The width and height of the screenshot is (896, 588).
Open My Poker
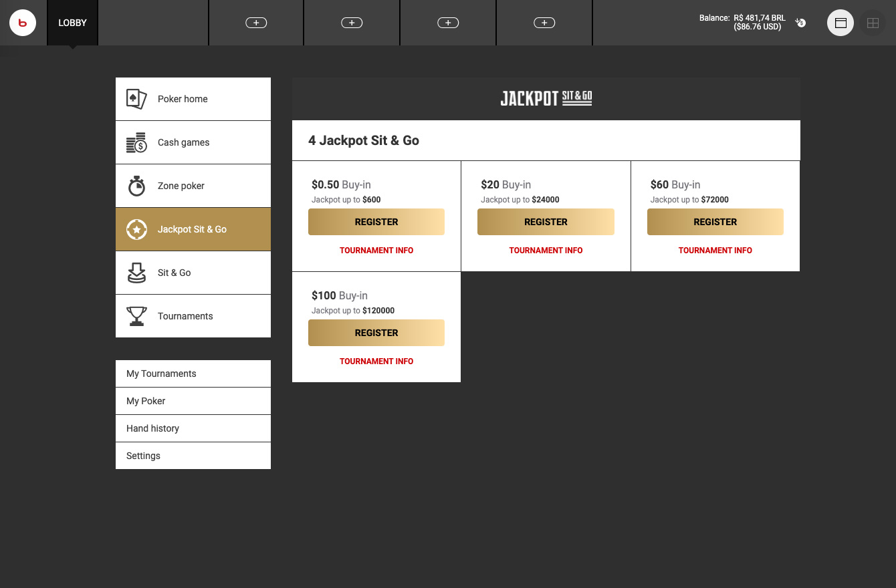pos(193,401)
